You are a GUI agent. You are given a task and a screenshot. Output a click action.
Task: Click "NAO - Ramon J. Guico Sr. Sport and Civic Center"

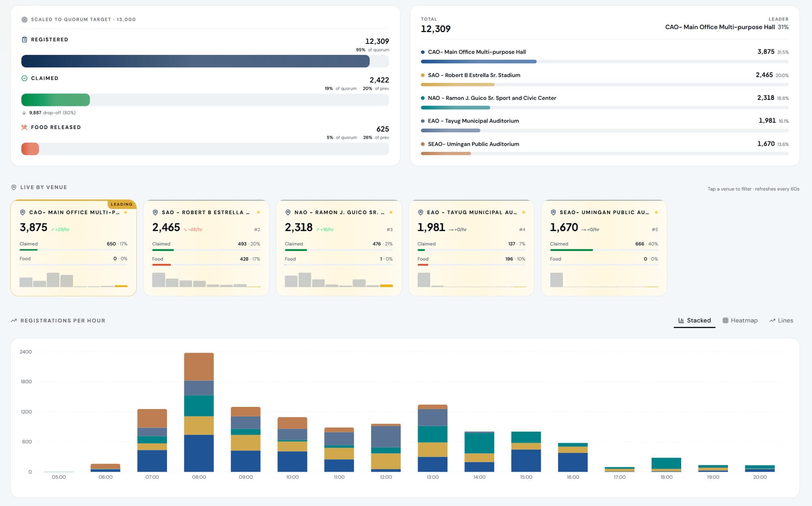492,98
